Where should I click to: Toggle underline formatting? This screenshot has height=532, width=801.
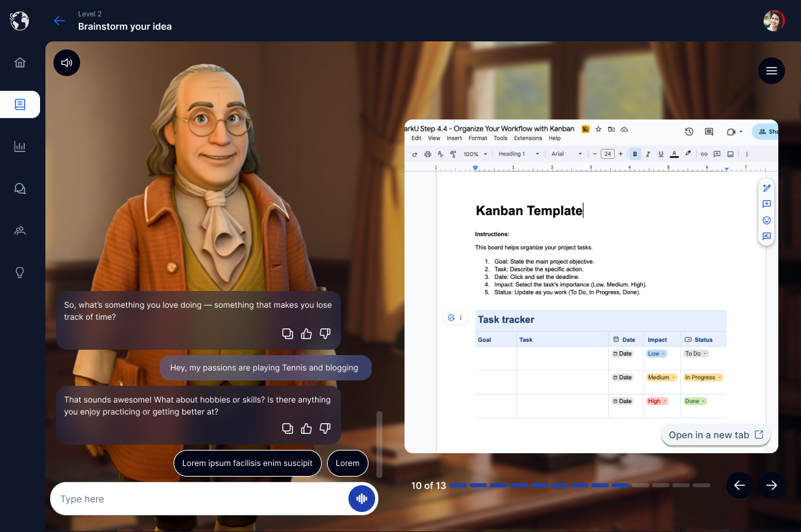[x=661, y=154]
